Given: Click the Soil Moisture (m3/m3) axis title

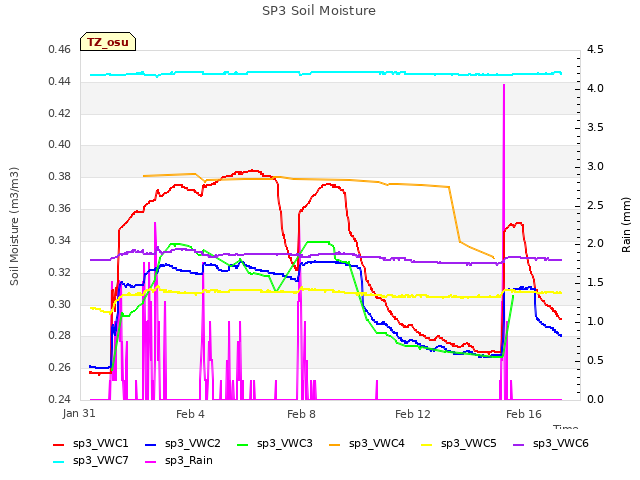Looking at the screenshot, I should pyautogui.click(x=15, y=226).
